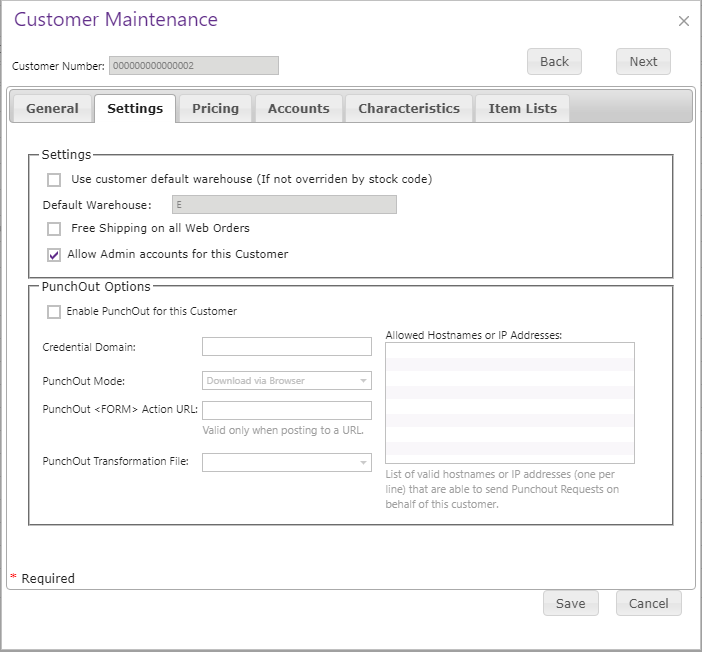
Task: Close the Customer Maintenance dialog
Action: coord(684,21)
